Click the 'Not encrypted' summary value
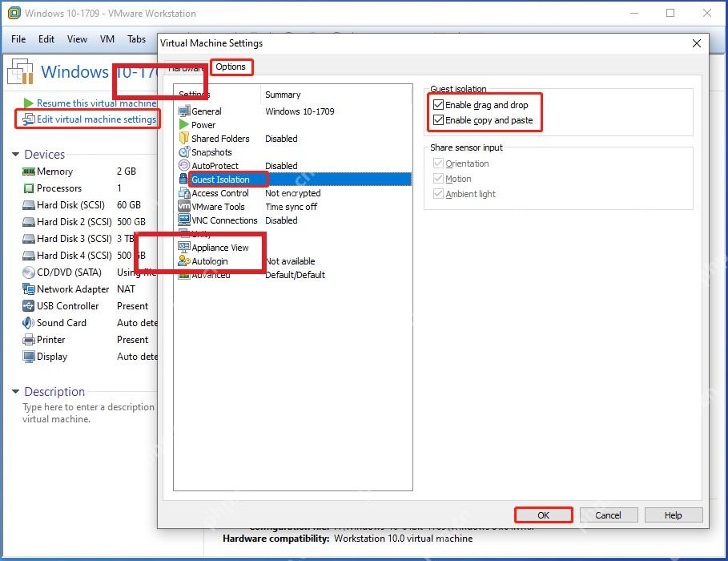The width and height of the screenshot is (728, 561). (x=293, y=193)
